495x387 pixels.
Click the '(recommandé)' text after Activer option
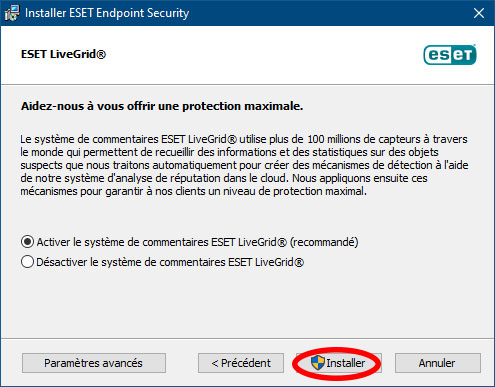pos(324,242)
